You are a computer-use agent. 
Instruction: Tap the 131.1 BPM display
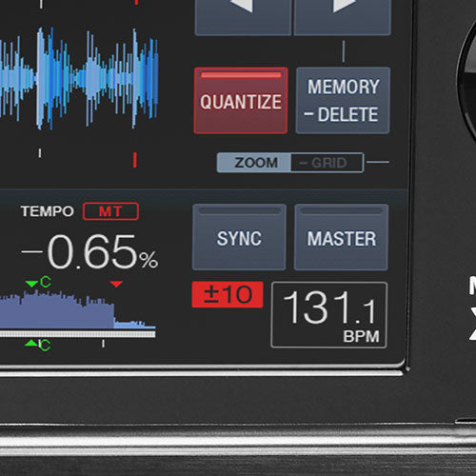[x=329, y=315]
